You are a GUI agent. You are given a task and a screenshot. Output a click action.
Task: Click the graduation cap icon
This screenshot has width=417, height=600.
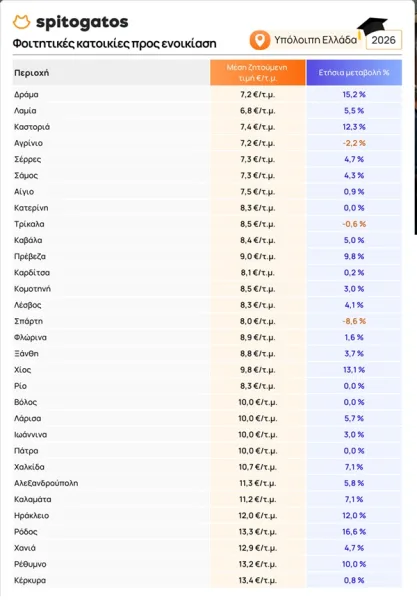click(372, 28)
